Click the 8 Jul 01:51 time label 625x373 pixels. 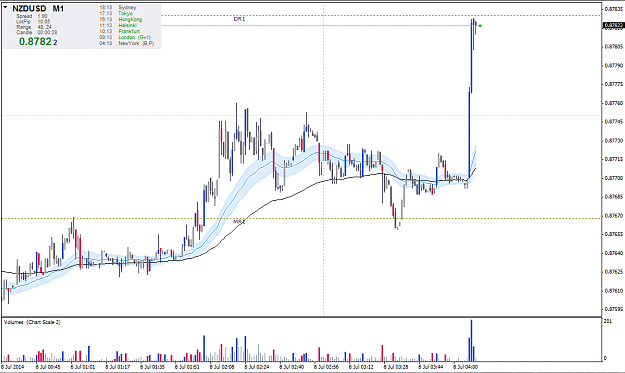click(187, 367)
